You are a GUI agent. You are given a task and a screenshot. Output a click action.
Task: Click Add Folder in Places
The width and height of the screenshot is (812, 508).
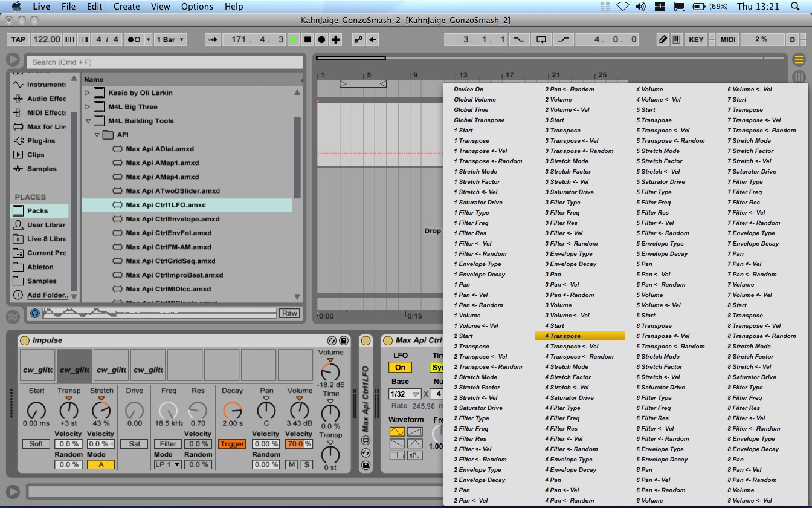point(47,295)
